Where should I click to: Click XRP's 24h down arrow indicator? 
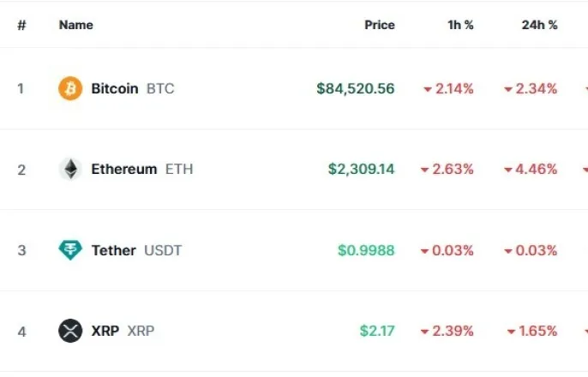pyautogui.click(x=511, y=332)
